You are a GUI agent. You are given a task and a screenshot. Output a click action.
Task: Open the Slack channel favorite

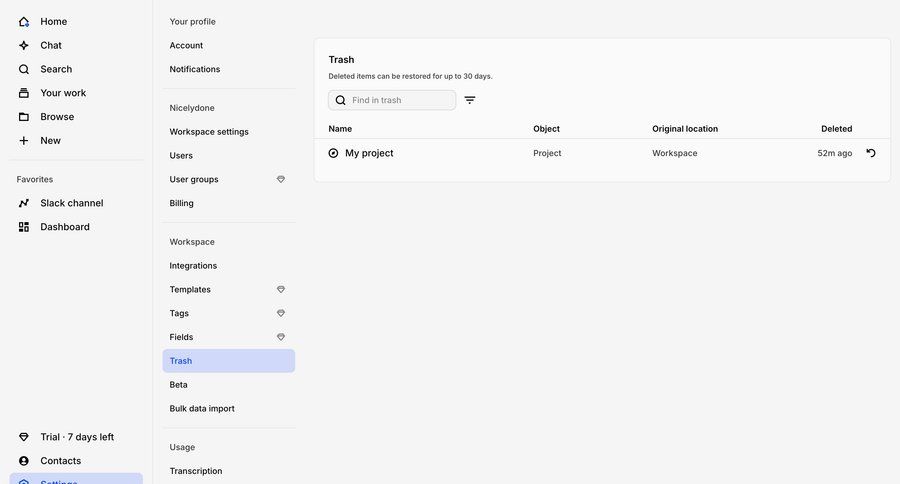coord(71,203)
